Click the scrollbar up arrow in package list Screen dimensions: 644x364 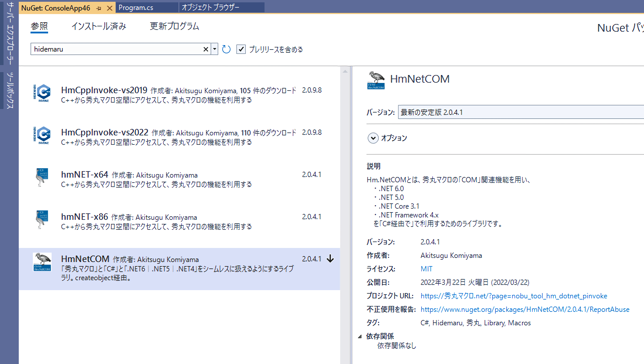[x=345, y=71]
